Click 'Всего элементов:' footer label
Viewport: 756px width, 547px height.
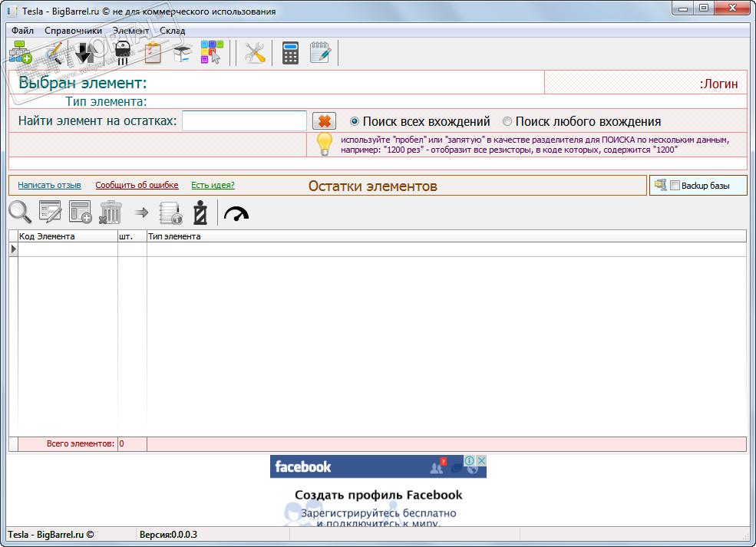coord(81,443)
